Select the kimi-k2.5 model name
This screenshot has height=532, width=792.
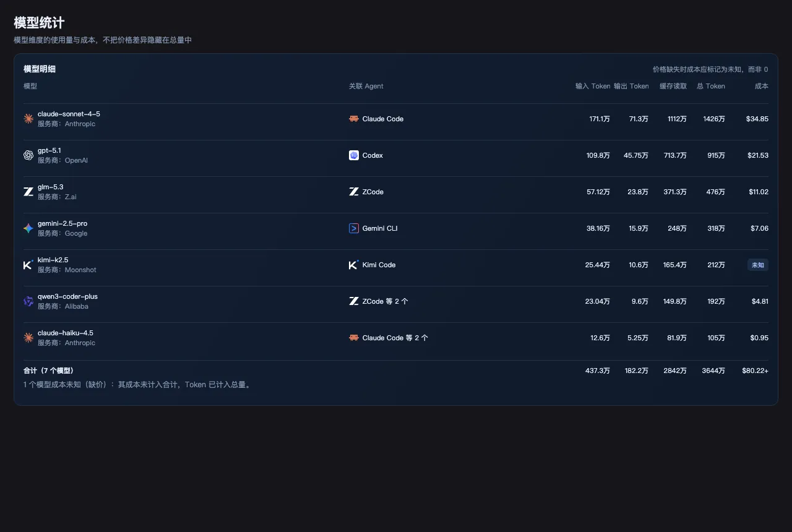pos(53,260)
